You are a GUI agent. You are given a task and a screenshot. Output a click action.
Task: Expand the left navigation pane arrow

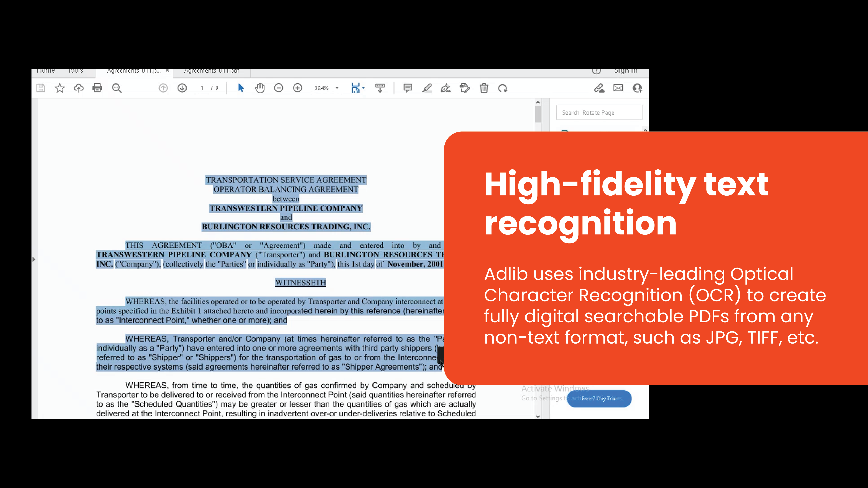[34, 259]
